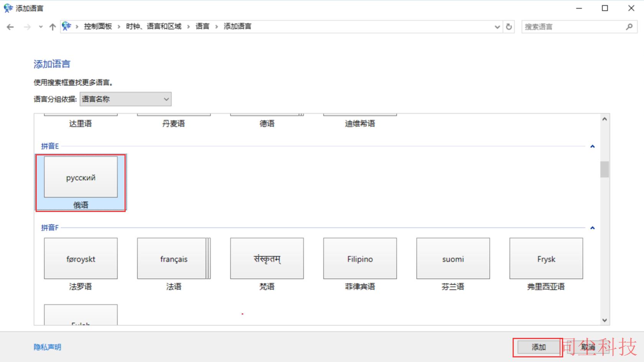Select føroyskt 法罗语 tile
The image size is (644, 362).
tap(80, 264)
